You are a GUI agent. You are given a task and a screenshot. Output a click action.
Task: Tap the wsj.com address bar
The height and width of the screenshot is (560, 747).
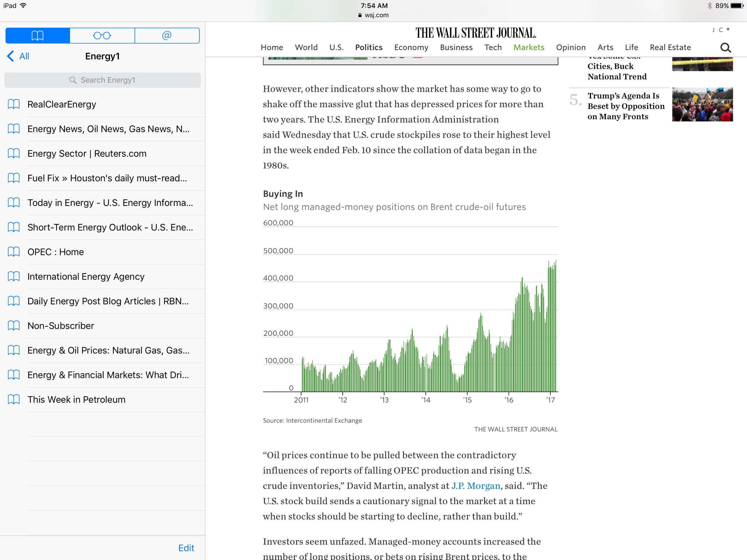click(374, 15)
